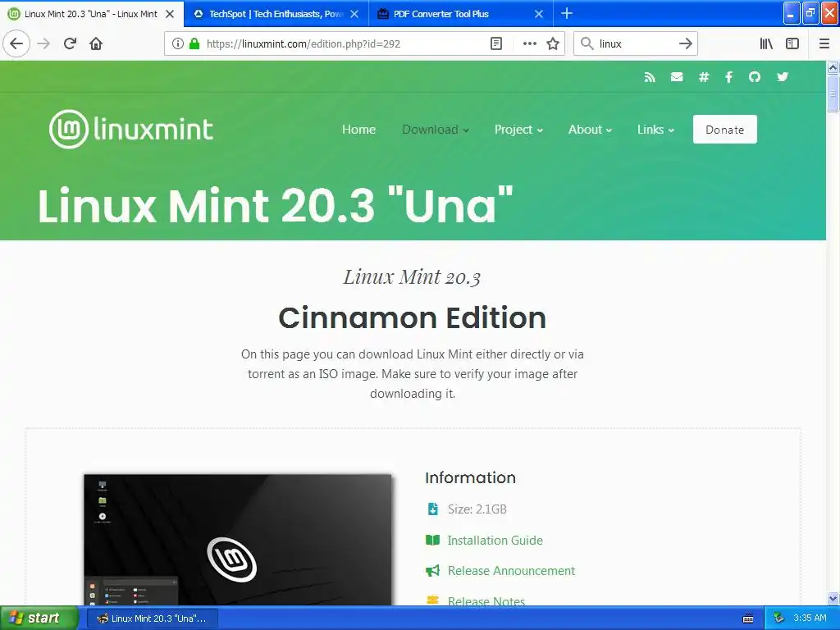The width and height of the screenshot is (840, 630).
Task: Toggle reader view in address bar
Action: pos(496,44)
